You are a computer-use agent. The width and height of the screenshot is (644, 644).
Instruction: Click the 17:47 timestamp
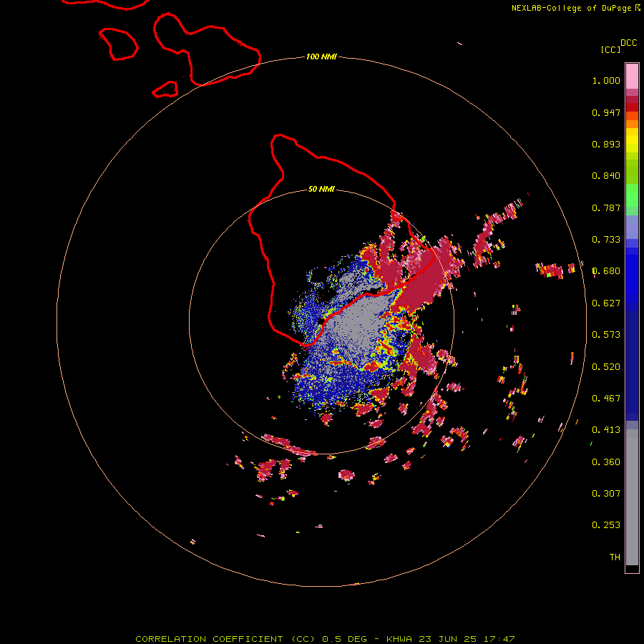pos(499,639)
